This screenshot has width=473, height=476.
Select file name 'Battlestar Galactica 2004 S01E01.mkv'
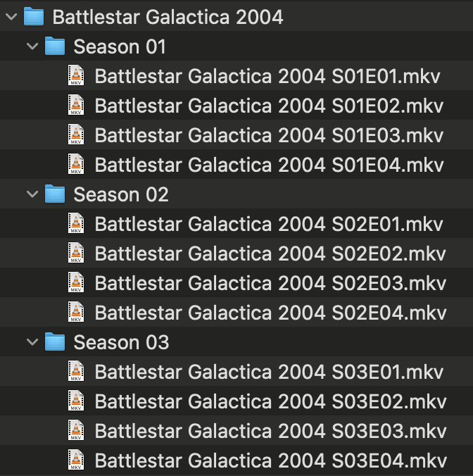pyautogui.click(x=267, y=76)
